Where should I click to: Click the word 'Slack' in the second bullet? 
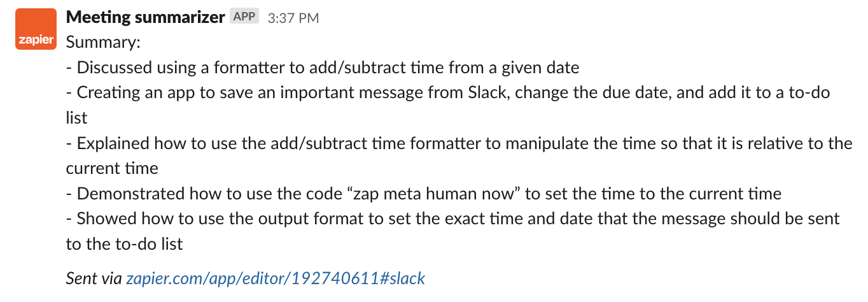[490, 92]
